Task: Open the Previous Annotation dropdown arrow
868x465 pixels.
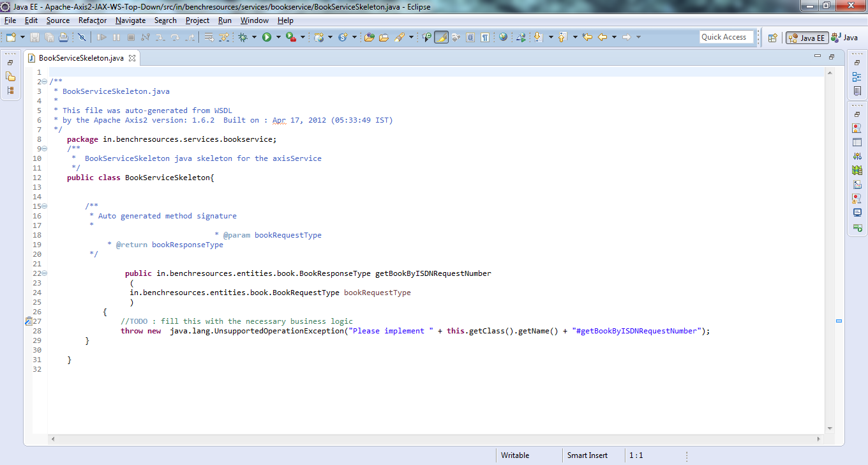Action: (575, 37)
